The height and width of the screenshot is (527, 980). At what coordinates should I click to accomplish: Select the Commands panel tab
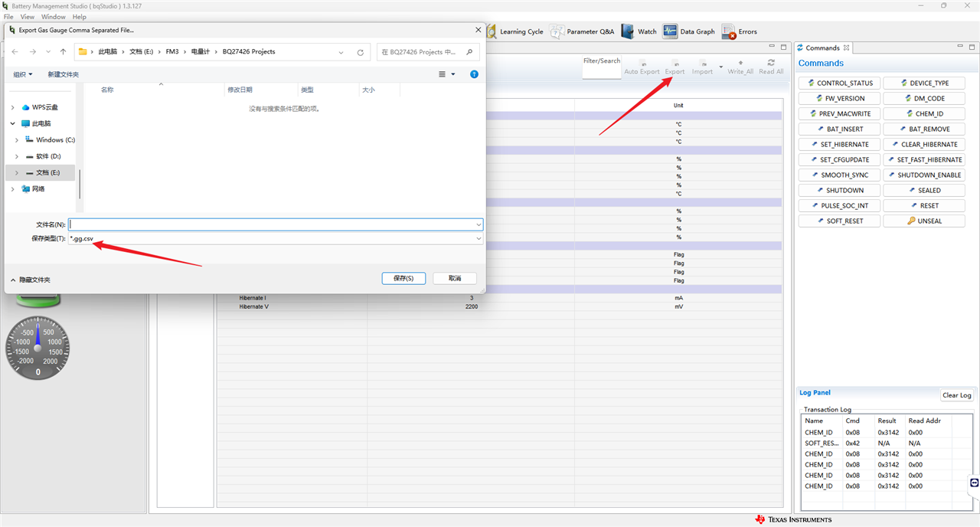point(822,47)
